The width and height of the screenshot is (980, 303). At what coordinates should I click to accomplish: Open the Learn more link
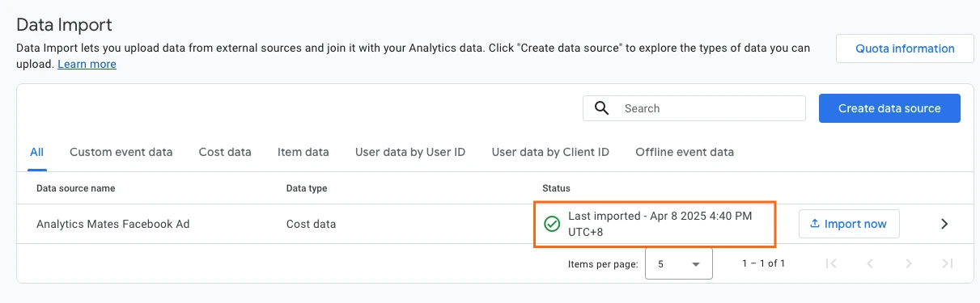87,64
